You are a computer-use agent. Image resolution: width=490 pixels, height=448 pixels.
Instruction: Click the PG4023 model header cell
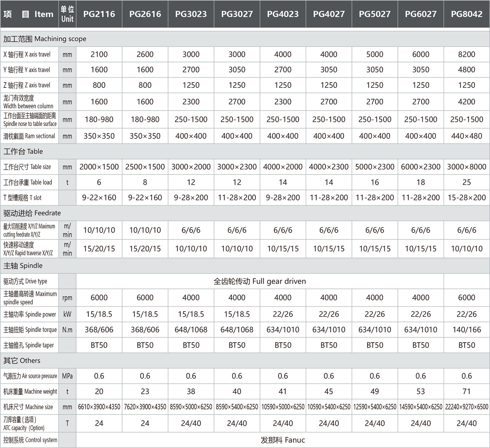(x=283, y=14)
